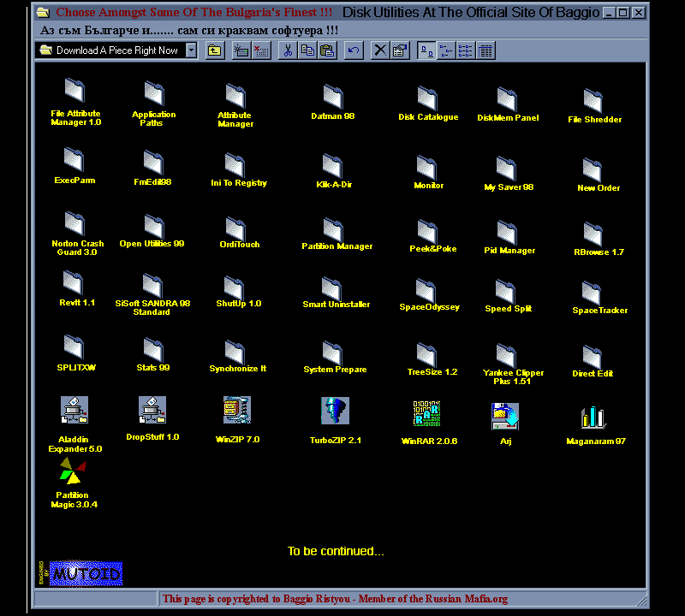Switch to Details view
This screenshot has width=685, height=616.
point(485,50)
